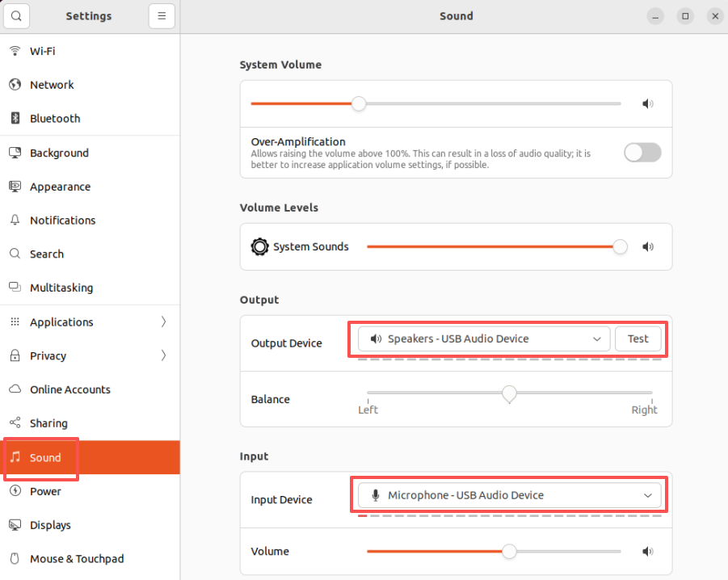The width and height of the screenshot is (728, 580).
Task: Click the Privacy lock icon
Action: point(15,355)
